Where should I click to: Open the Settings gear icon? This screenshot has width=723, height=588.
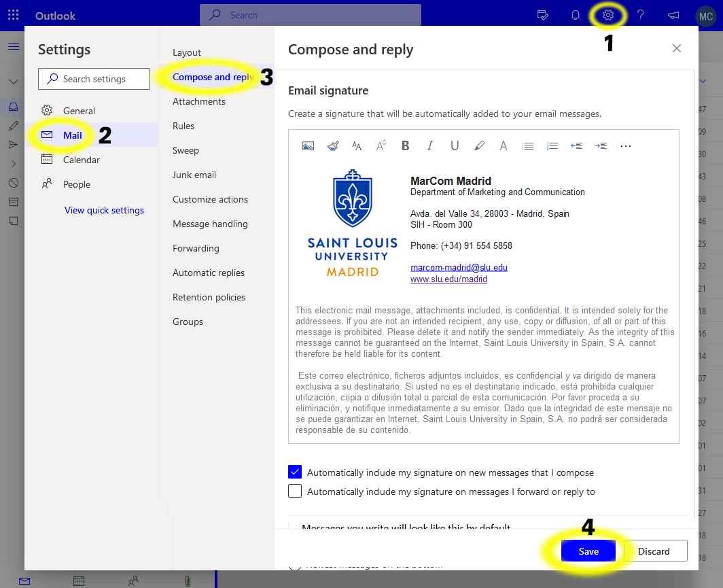pyautogui.click(x=608, y=15)
